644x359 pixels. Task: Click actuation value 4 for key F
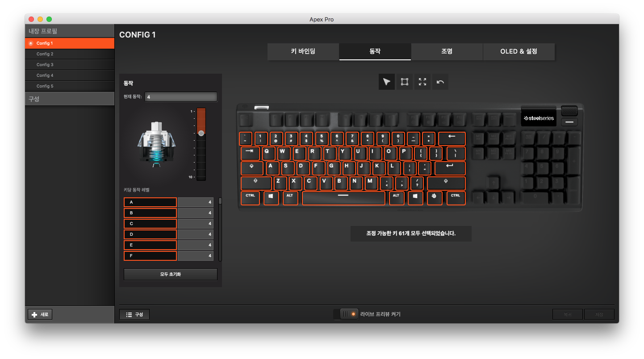196,256
